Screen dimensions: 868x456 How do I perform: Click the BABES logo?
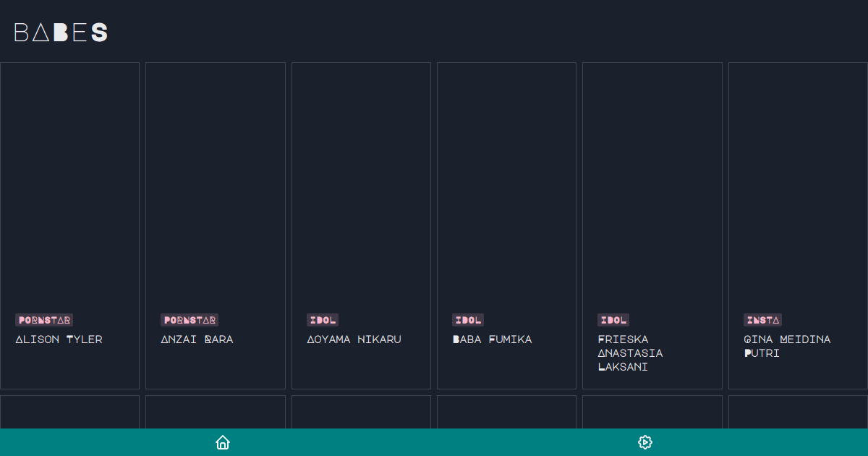point(61,32)
